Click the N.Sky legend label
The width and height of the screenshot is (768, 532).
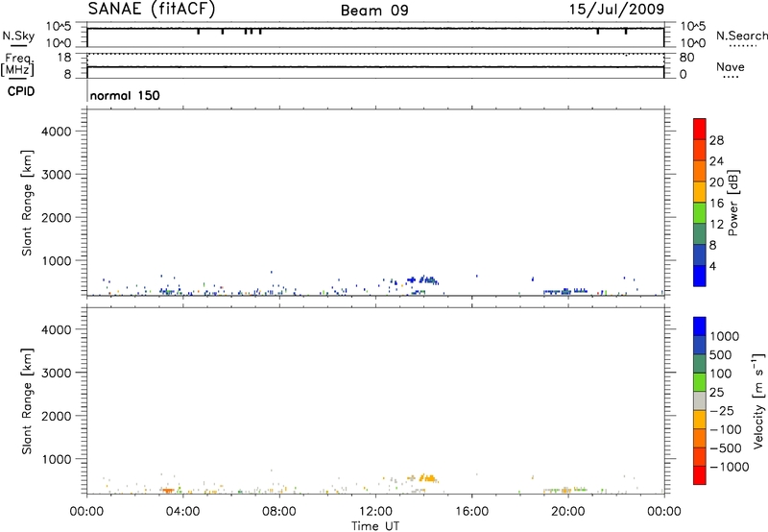[18, 36]
